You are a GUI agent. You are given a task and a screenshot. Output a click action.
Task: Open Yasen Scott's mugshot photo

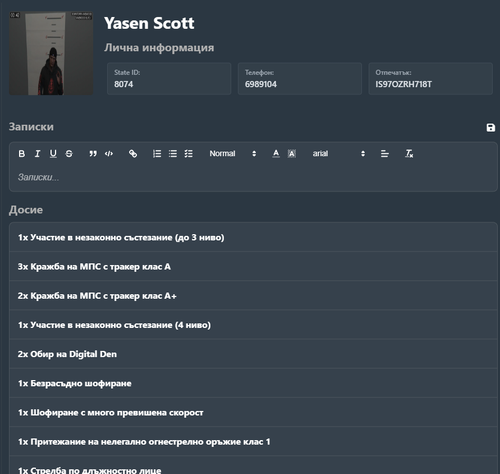tap(51, 53)
